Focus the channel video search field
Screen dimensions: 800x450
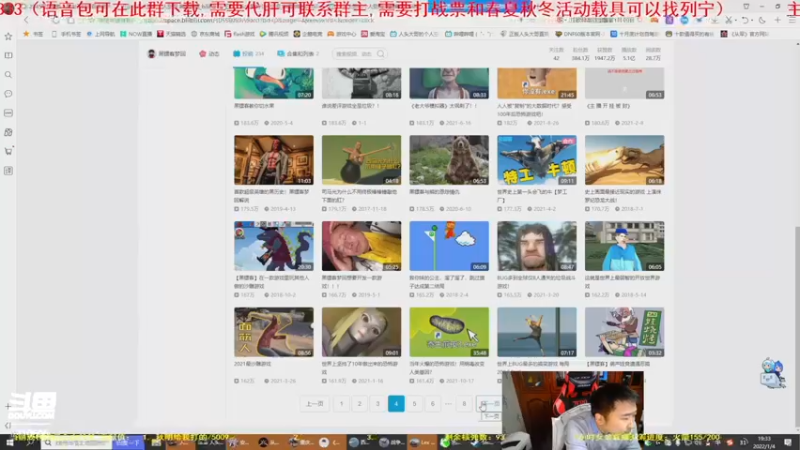(359, 54)
